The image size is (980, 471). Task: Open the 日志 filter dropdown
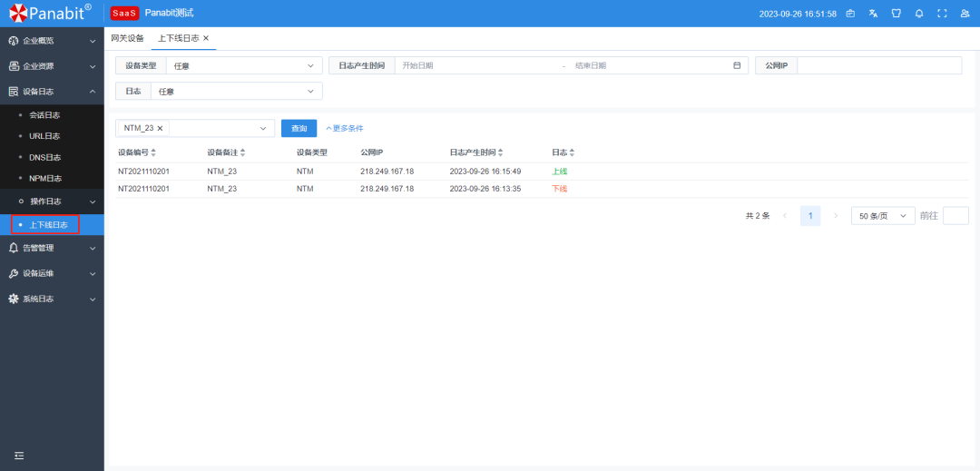tap(236, 91)
